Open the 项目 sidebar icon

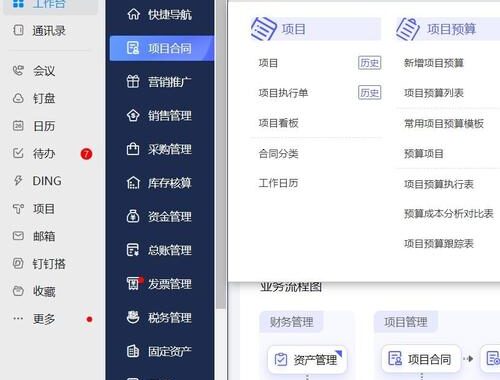(18, 209)
